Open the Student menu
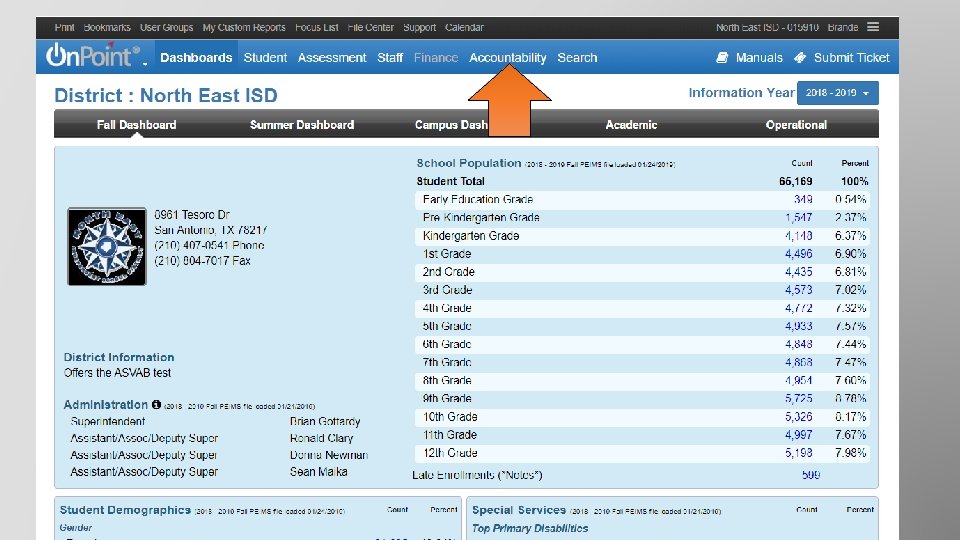The height and width of the screenshot is (540, 960). (x=265, y=58)
